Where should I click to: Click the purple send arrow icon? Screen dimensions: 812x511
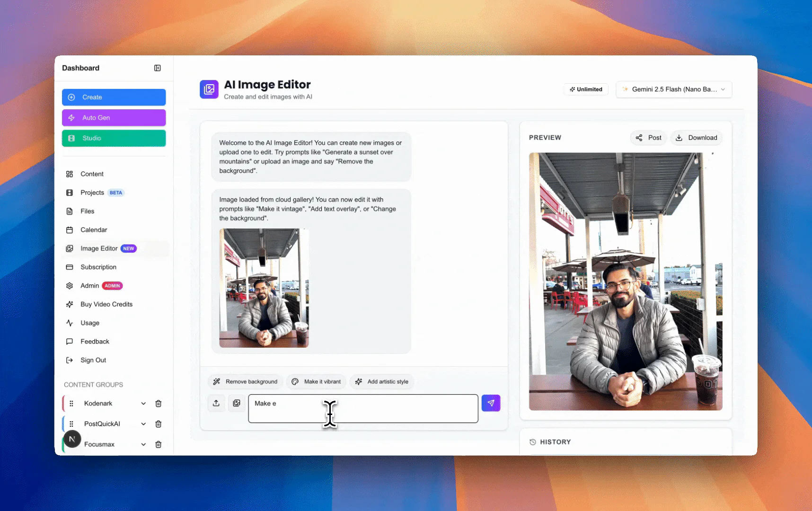(x=491, y=403)
